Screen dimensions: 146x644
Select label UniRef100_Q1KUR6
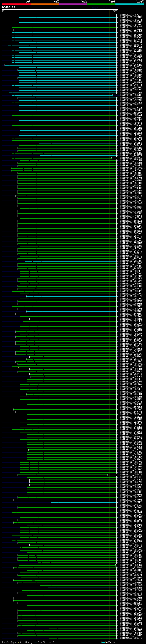click(131, 93)
